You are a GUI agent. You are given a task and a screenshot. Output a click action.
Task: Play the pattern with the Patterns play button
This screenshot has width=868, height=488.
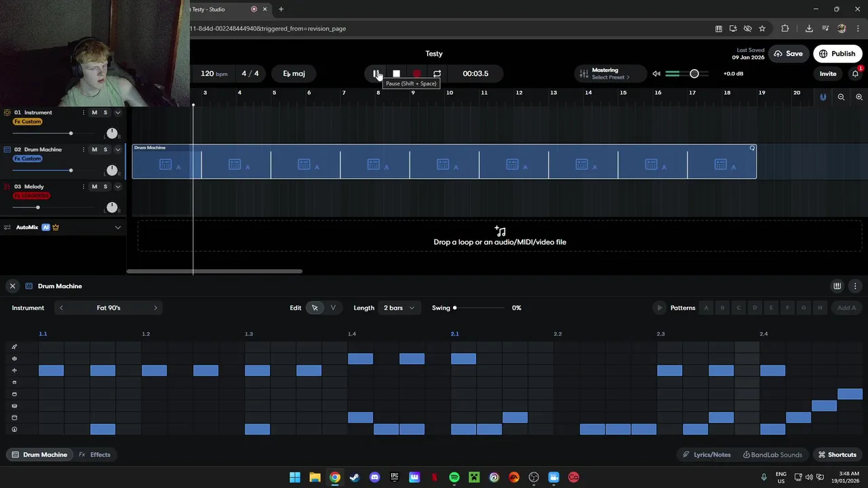tap(659, 308)
